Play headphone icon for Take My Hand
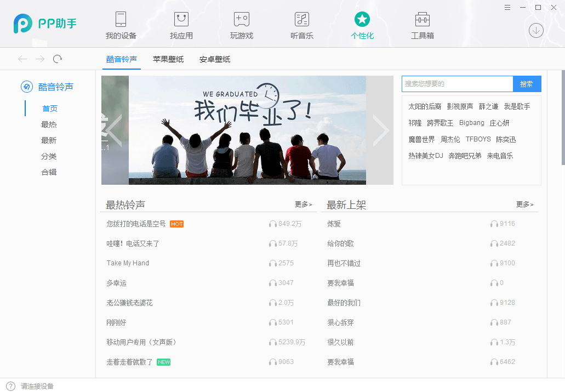 pos(273,263)
